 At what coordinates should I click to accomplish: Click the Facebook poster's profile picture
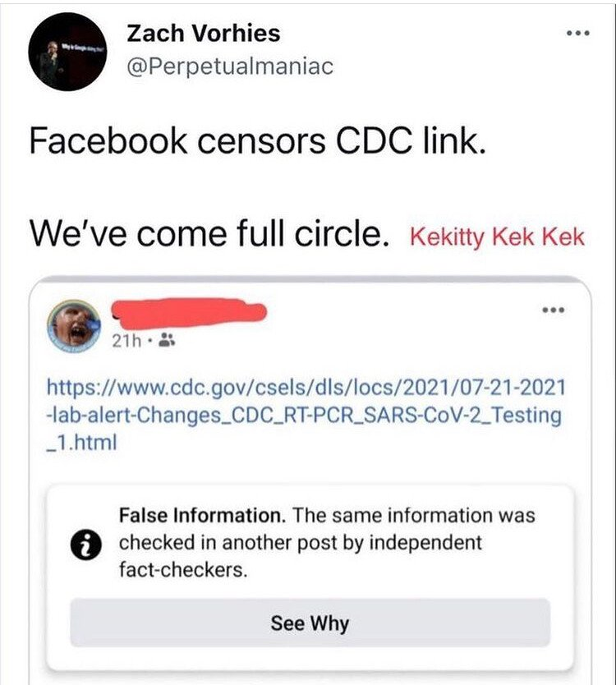(x=76, y=325)
